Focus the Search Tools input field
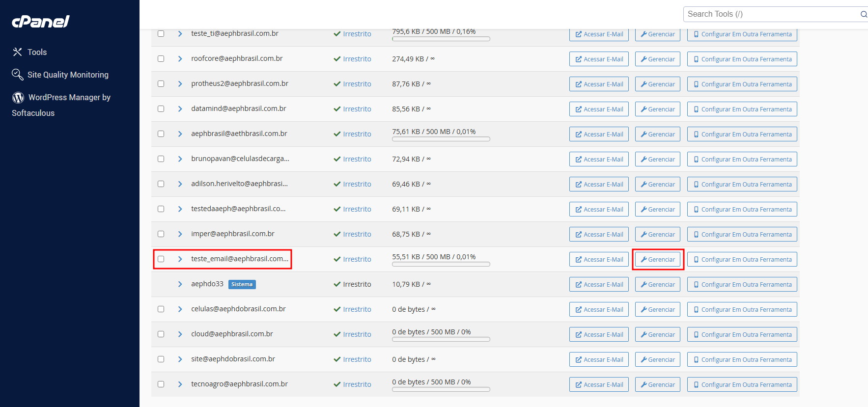Image resolution: width=868 pixels, height=407 pixels. coord(772,14)
